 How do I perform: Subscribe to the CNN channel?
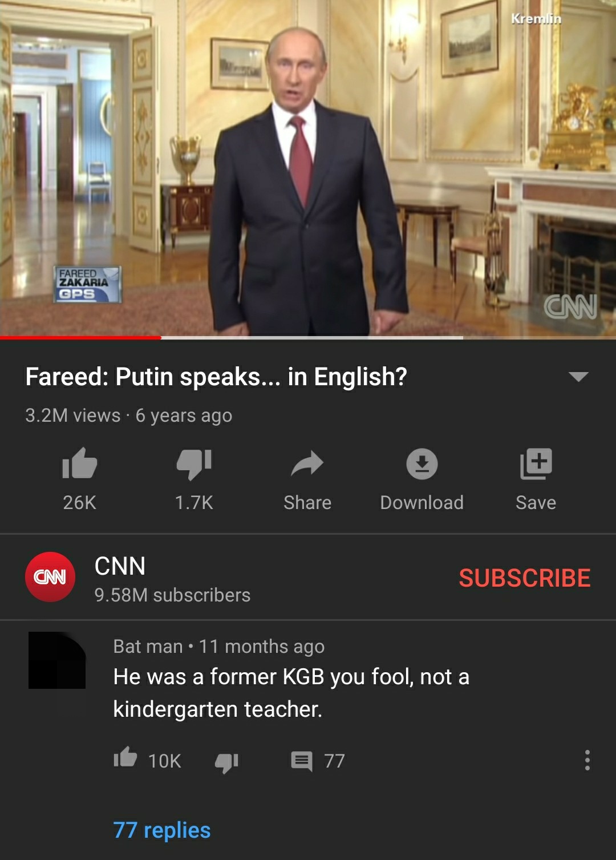(525, 578)
